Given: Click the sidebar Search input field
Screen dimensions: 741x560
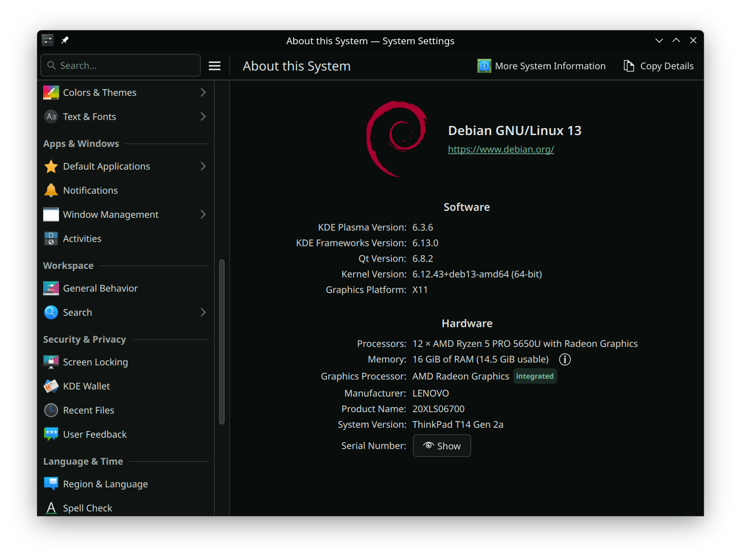Looking at the screenshot, I should click(x=120, y=65).
